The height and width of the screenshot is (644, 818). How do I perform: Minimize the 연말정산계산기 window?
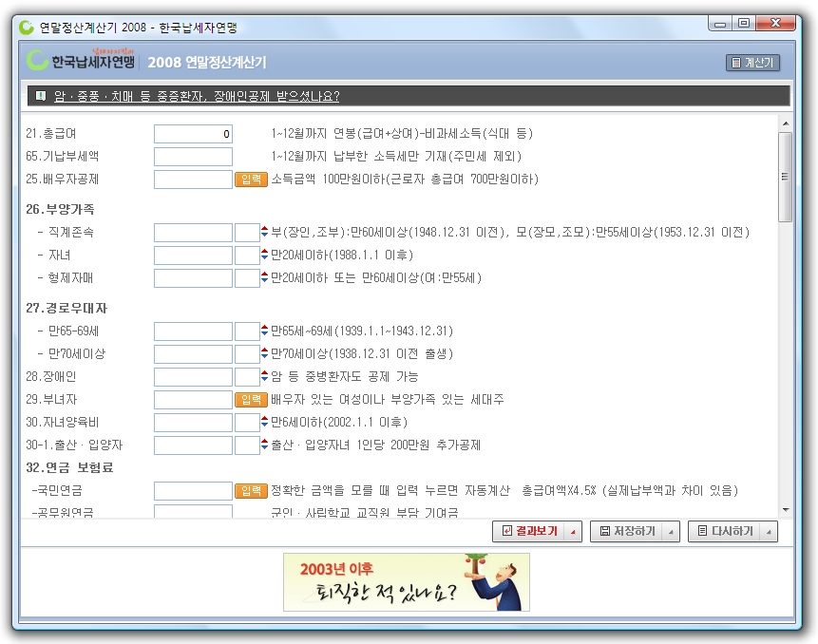[x=720, y=24]
